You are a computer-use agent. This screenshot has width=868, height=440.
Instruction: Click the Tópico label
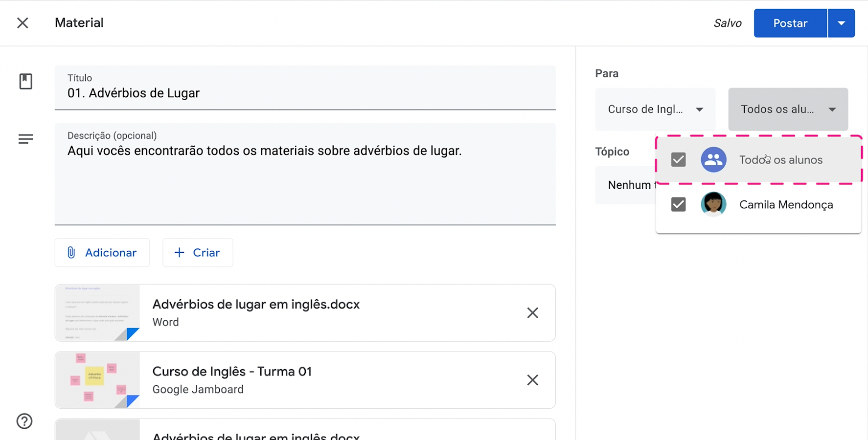[612, 152]
